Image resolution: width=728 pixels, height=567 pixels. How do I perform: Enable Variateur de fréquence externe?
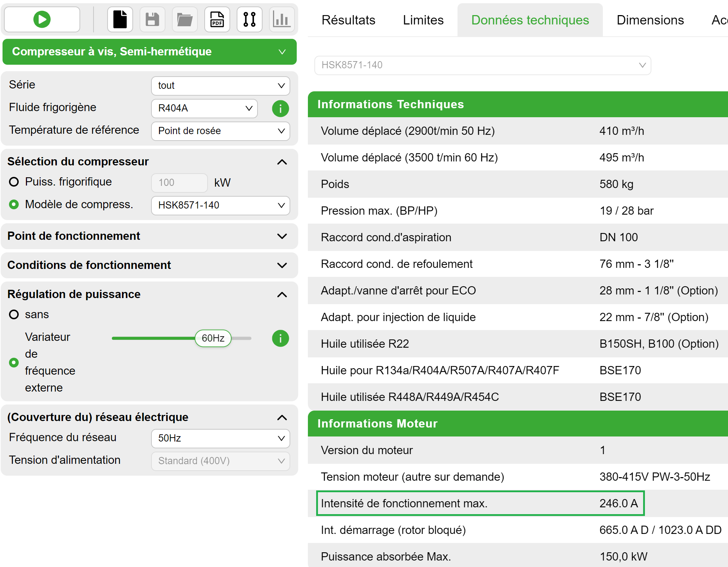(14, 362)
